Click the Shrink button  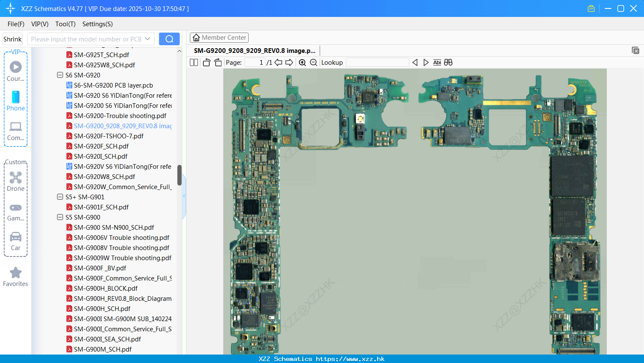click(12, 39)
